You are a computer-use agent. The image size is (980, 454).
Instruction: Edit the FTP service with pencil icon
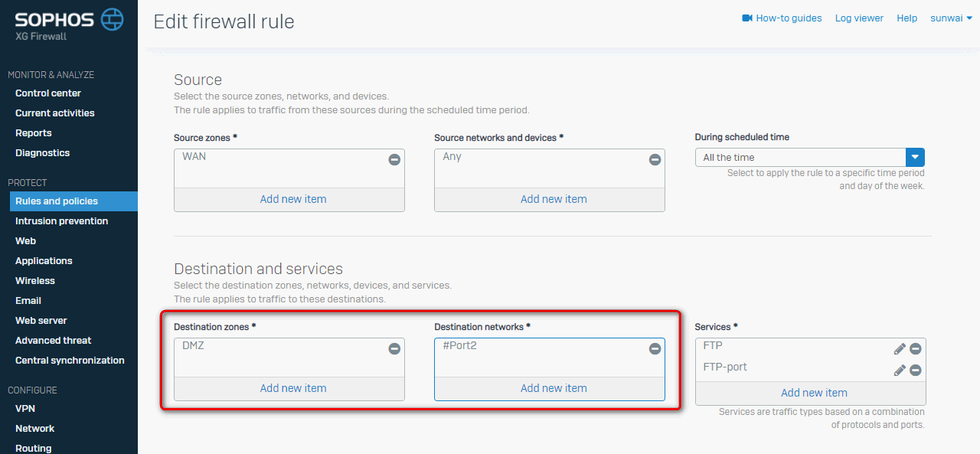900,349
